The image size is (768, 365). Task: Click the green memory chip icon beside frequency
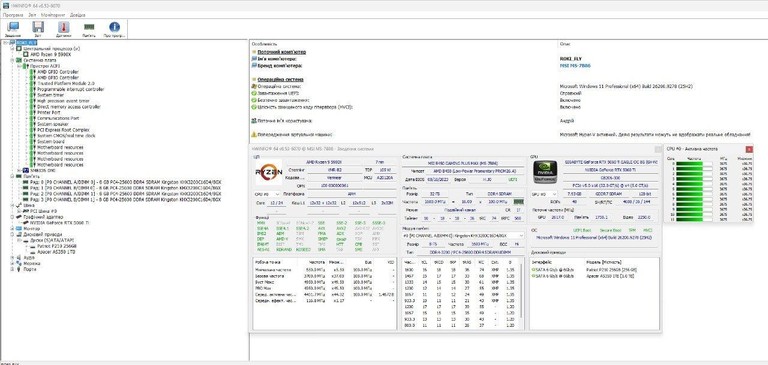point(518,201)
